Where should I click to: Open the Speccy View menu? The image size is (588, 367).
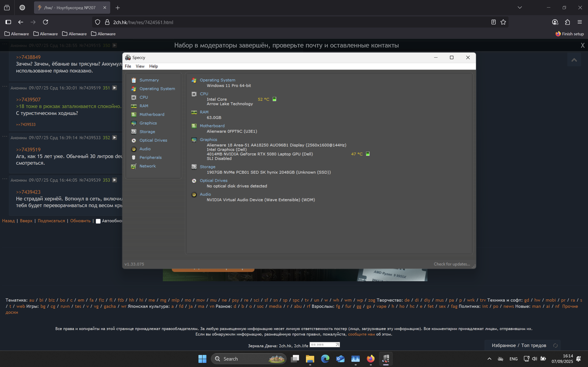[x=140, y=66]
